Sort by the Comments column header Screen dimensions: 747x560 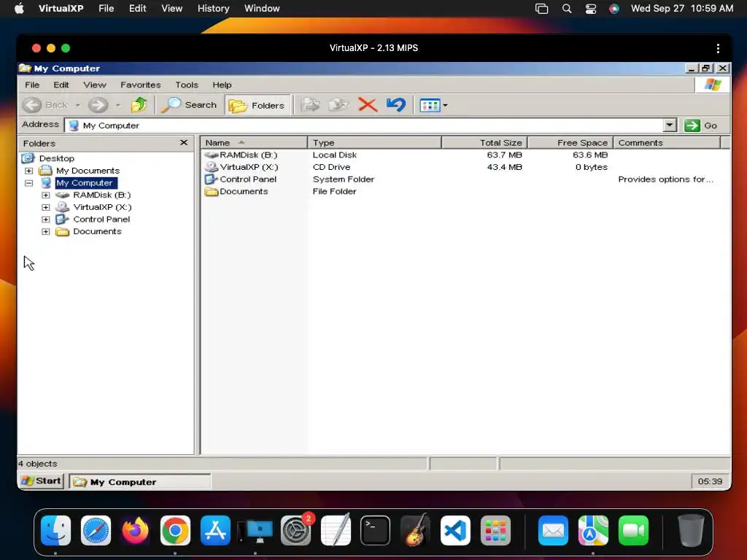pyautogui.click(x=667, y=143)
